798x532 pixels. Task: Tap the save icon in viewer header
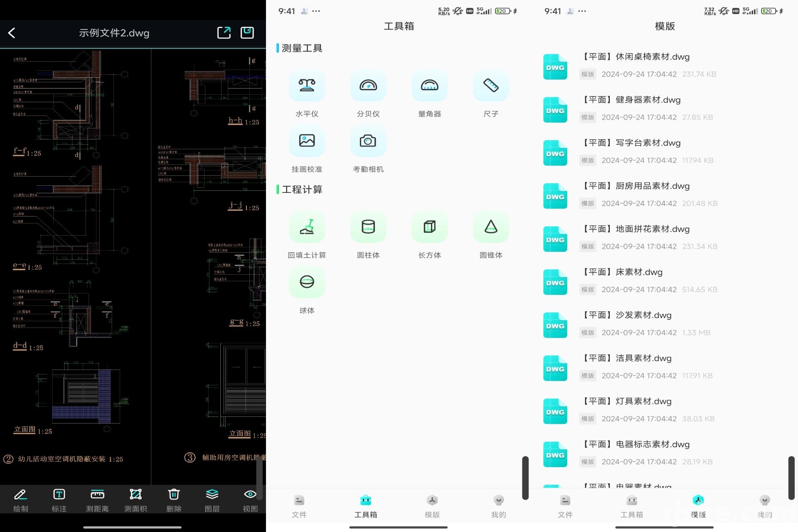tap(247, 33)
